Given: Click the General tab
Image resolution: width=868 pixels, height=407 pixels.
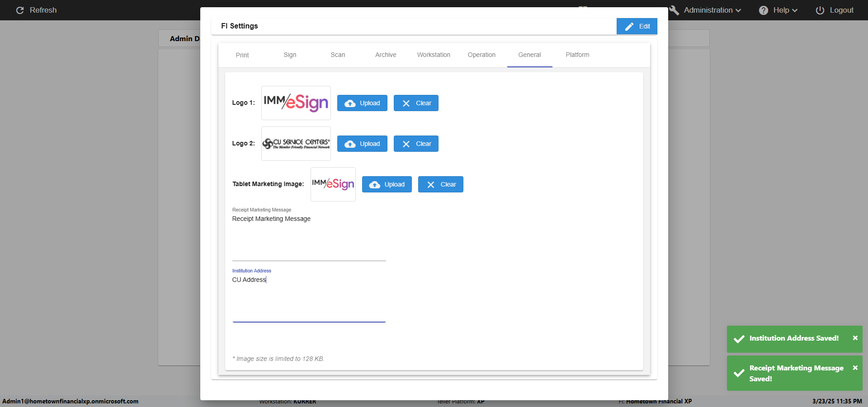Looking at the screenshot, I should click(530, 55).
